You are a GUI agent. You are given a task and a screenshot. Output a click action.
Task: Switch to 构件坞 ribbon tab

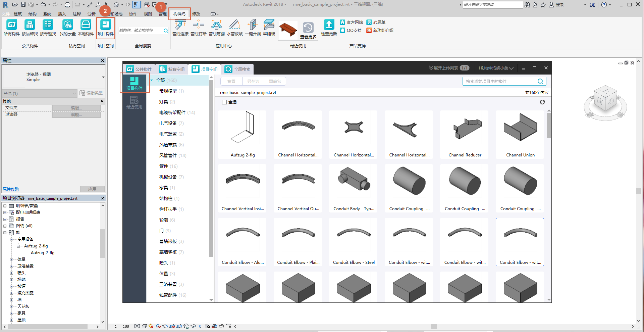(x=179, y=14)
